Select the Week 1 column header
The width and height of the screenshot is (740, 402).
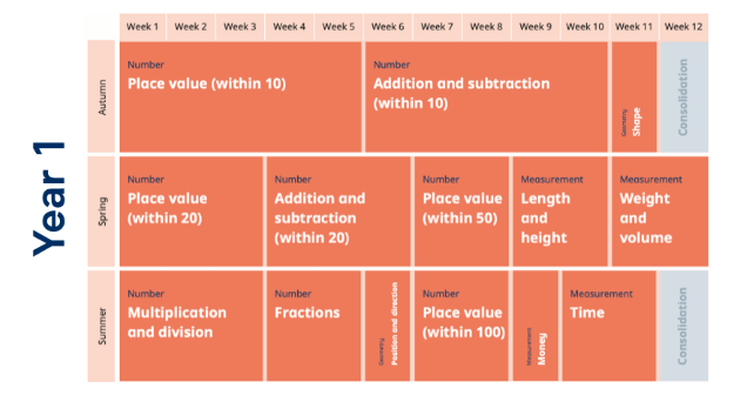pyautogui.click(x=142, y=27)
